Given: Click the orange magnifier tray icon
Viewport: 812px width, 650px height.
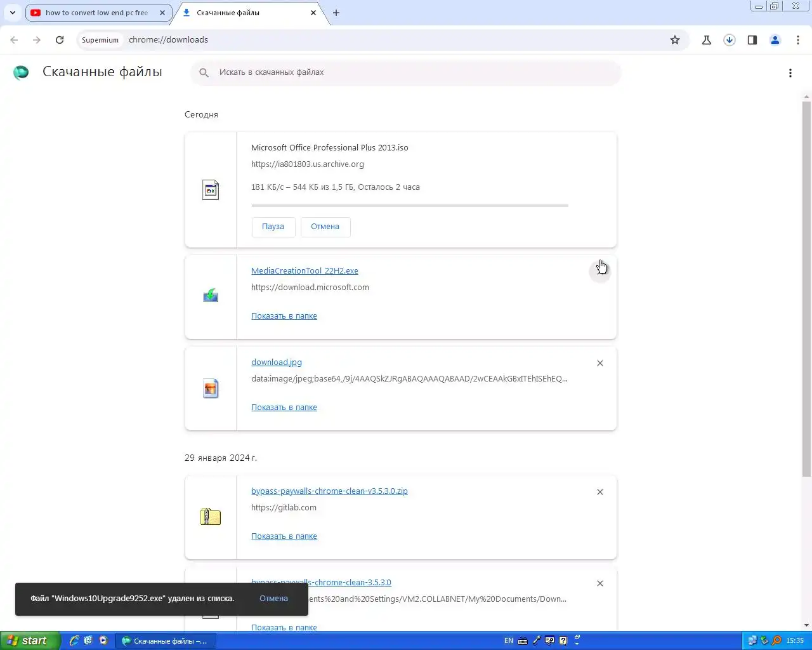Looking at the screenshot, I should (776, 641).
